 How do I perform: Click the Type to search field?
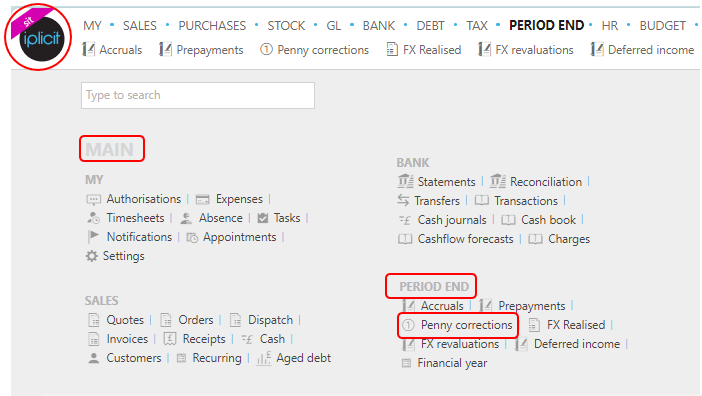[198, 95]
